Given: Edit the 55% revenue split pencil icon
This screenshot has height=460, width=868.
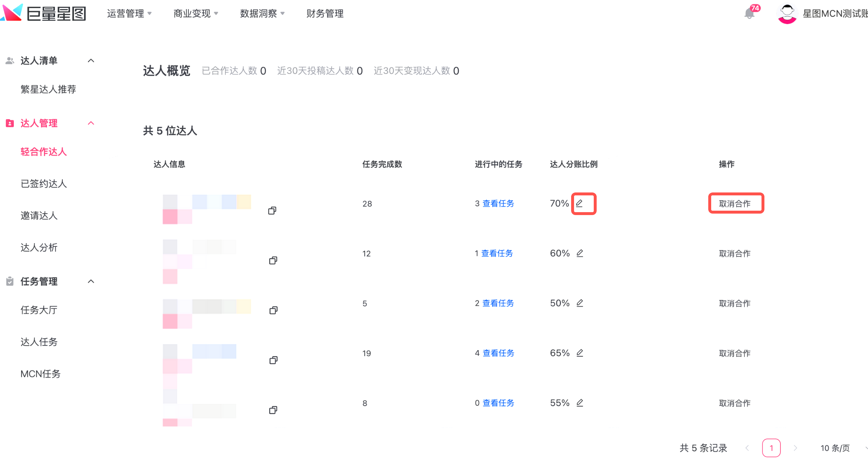Looking at the screenshot, I should pyautogui.click(x=580, y=403).
